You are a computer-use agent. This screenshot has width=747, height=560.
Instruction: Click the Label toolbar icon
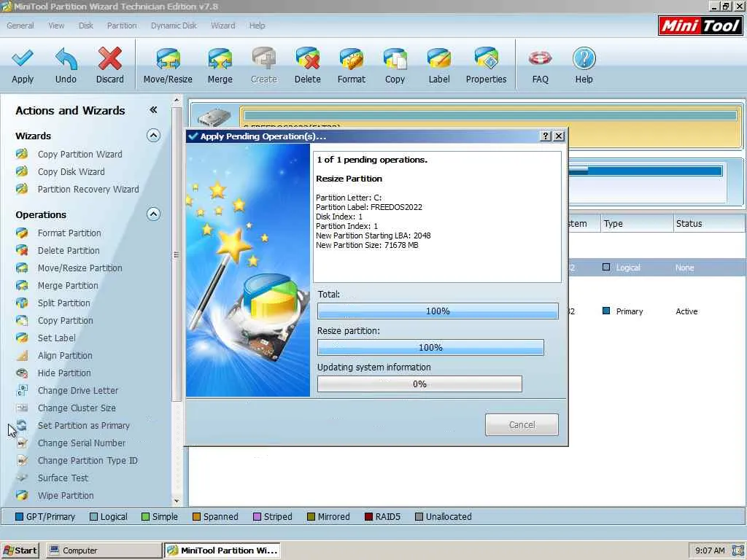coord(438,59)
